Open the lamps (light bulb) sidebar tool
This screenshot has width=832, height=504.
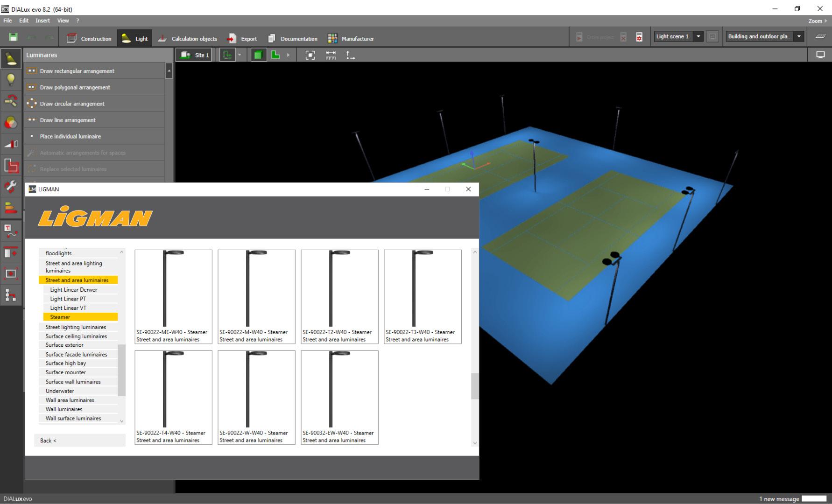click(11, 80)
